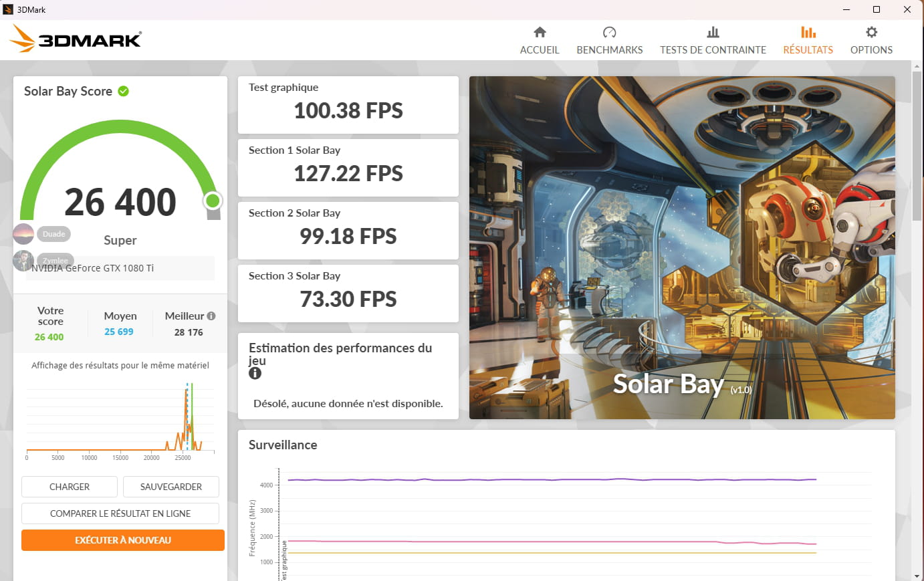Click Fréquence (MHz) axis label
The width and height of the screenshot is (924, 581).
pyautogui.click(x=253, y=528)
